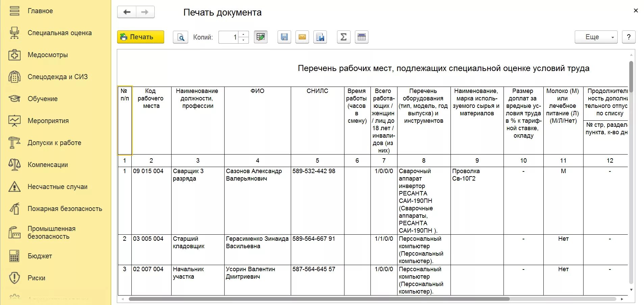Click the Компенсации scales icon
This screenshot has width=644, height=305.
coord(14,165)
